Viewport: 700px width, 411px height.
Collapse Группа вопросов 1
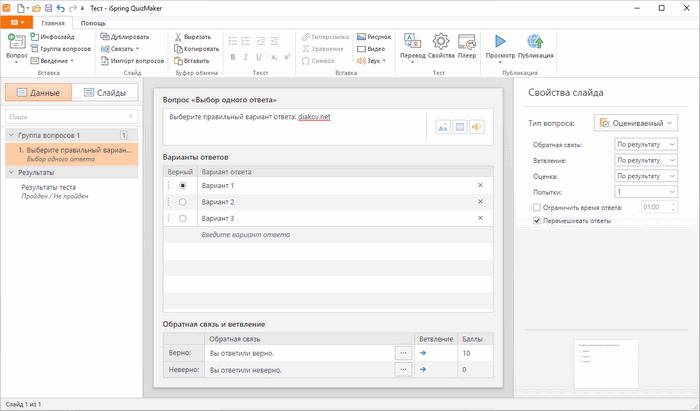click(x=12, y=135)
